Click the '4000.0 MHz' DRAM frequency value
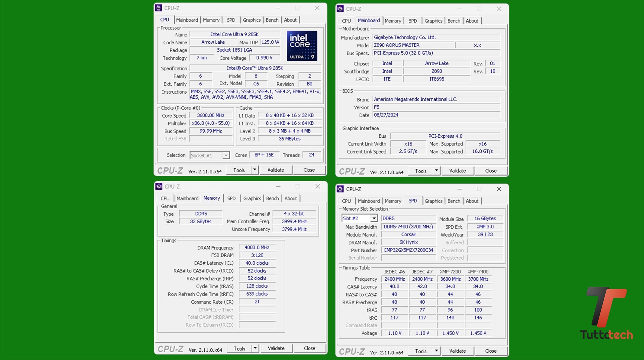Viewport: 644px width, 360px height. point(257,248)
